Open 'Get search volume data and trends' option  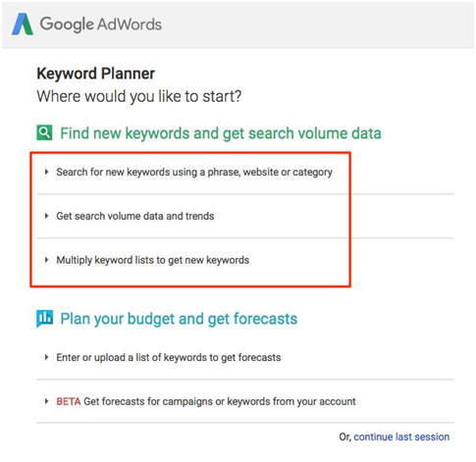(135, 216)
